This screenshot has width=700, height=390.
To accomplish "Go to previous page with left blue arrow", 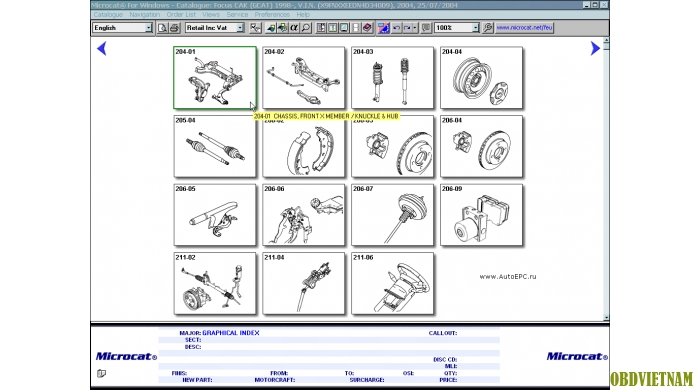I will [102, 48].
